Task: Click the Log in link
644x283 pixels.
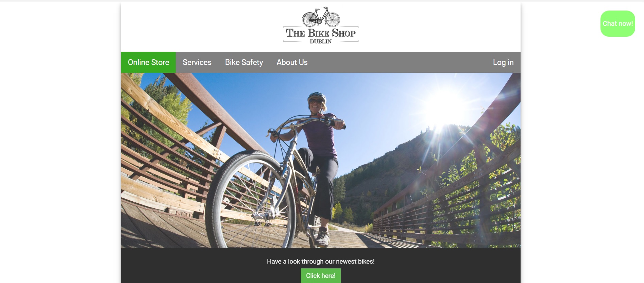Action: (x=503, y=62)
